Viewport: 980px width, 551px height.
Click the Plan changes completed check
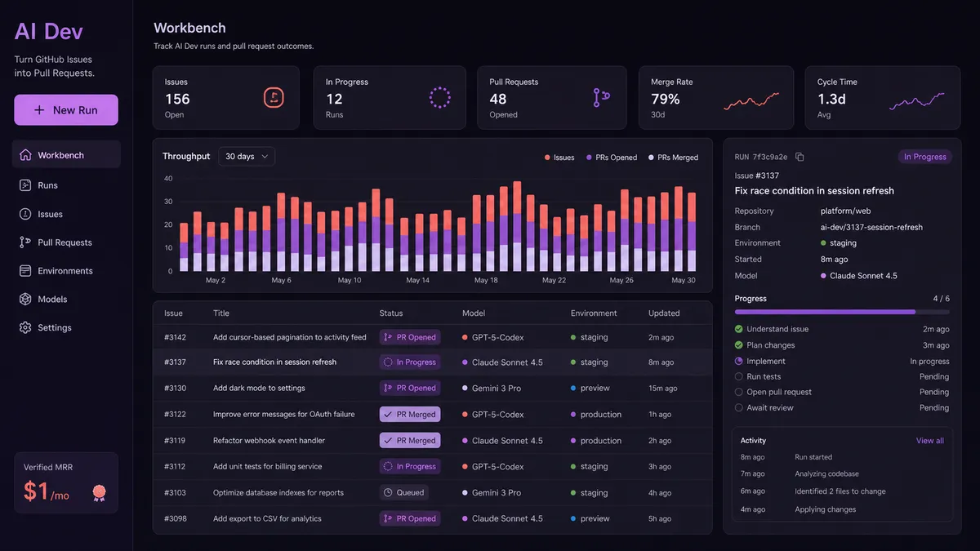point(739,345)
